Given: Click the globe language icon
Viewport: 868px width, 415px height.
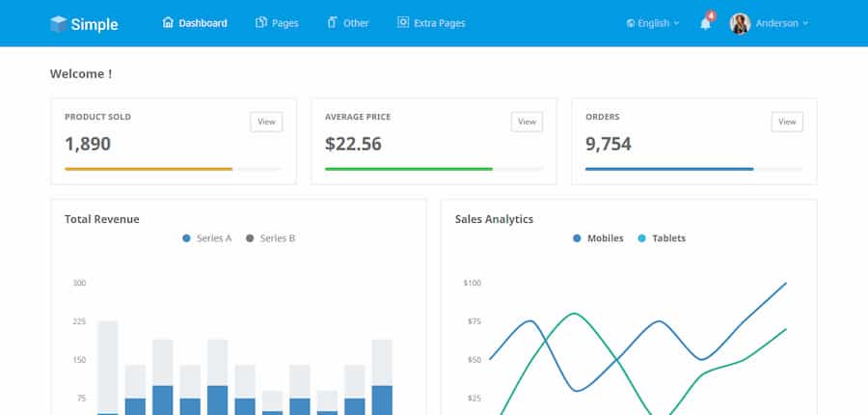Looking at the screenshot, I should tap(631, 23).
